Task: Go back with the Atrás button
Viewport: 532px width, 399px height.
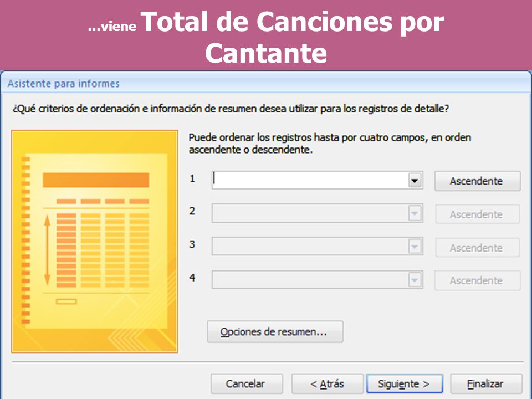Action: coord(328,383)
